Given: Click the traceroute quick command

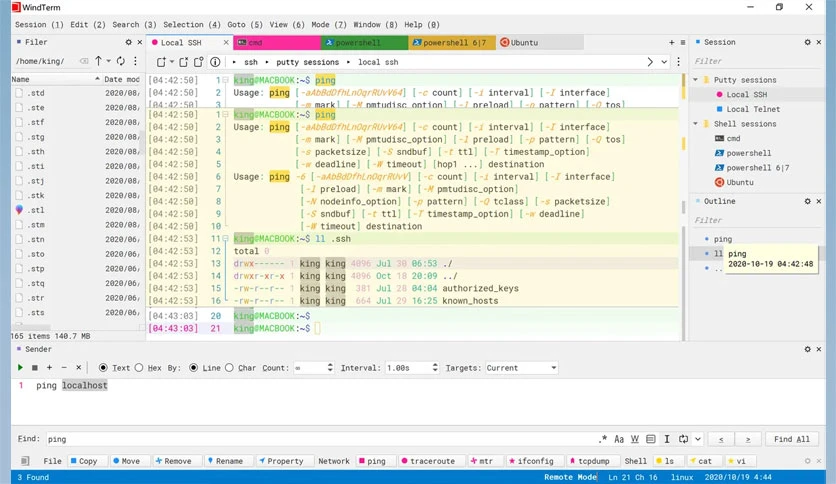Looking at the screenshot, I should [429, 461].
